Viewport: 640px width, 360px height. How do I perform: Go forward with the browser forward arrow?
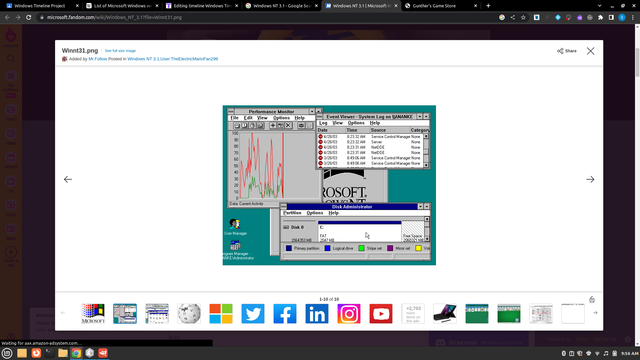pyautogui.click(x=18, y=17)
